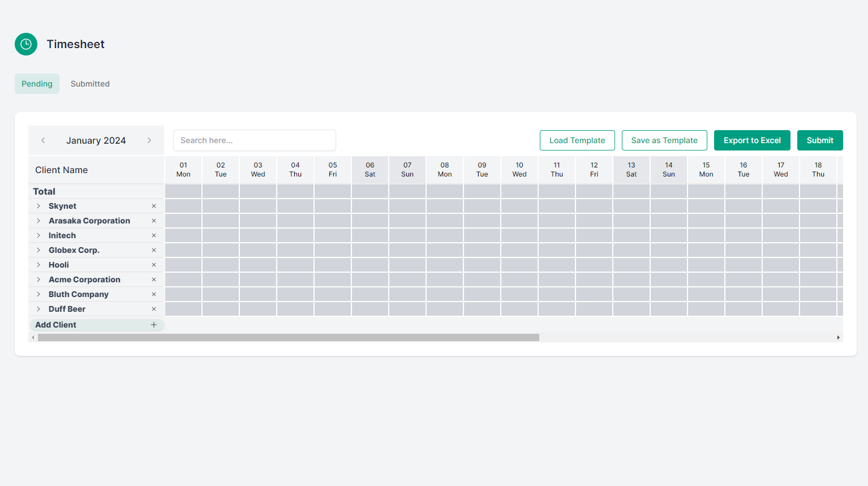The height and width of the screenshot is (486, 868).
Task: Click the 05 Fri date header
Action: click(333, 170)
